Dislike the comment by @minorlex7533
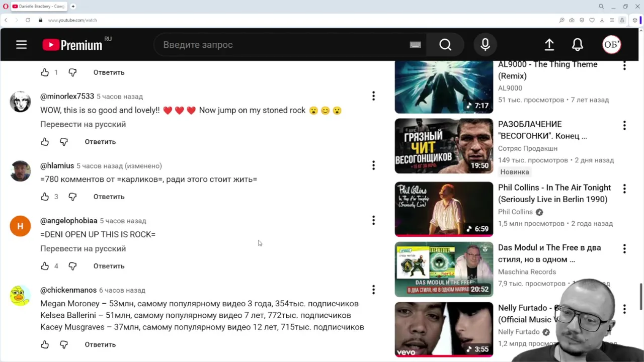Image resolution: width=644 pixels, height=362 pixels. pyautogui.click(x=64, y=142)
